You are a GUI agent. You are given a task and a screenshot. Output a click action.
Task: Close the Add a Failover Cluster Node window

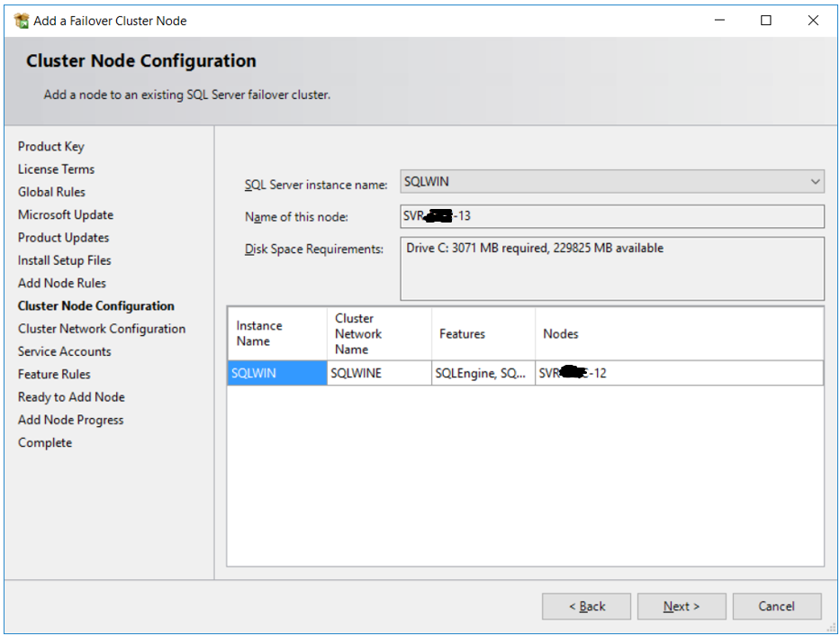pyautogui.click(x=813, y=21)
